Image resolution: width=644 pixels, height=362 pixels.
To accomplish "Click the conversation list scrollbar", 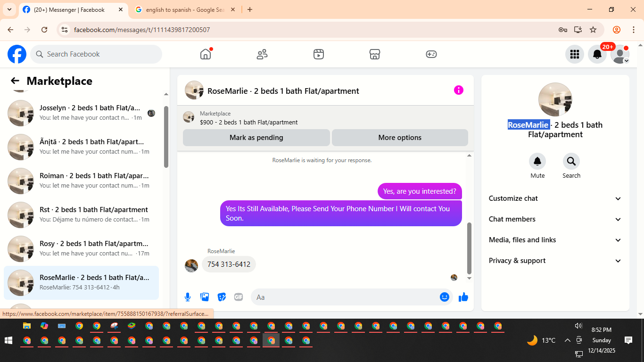I will click(166, 137).
